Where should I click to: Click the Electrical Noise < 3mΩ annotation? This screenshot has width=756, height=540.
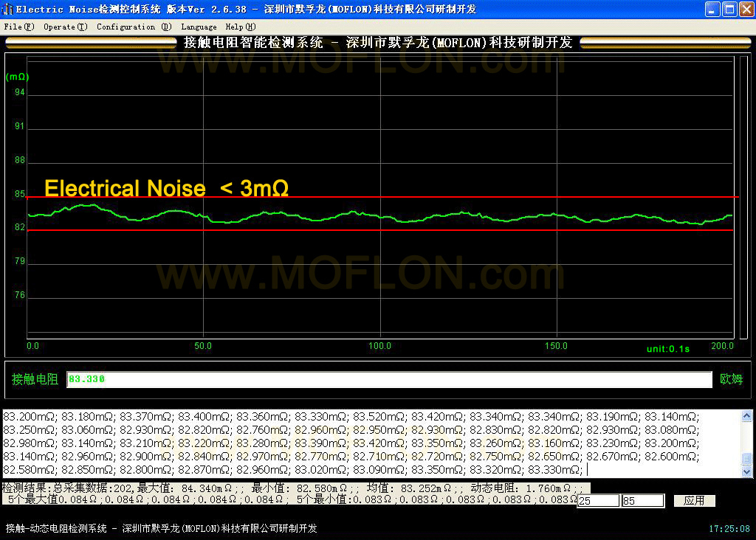tap(166, 188)
